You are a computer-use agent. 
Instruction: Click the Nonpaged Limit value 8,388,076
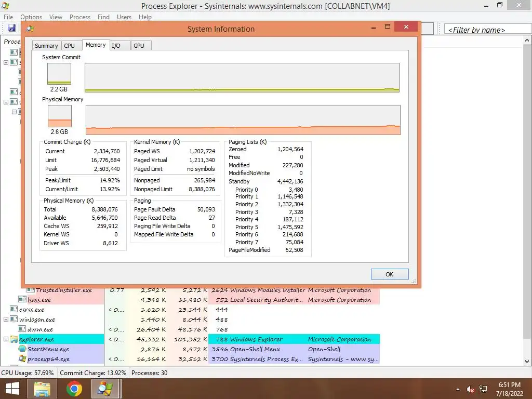coord(202,189)
